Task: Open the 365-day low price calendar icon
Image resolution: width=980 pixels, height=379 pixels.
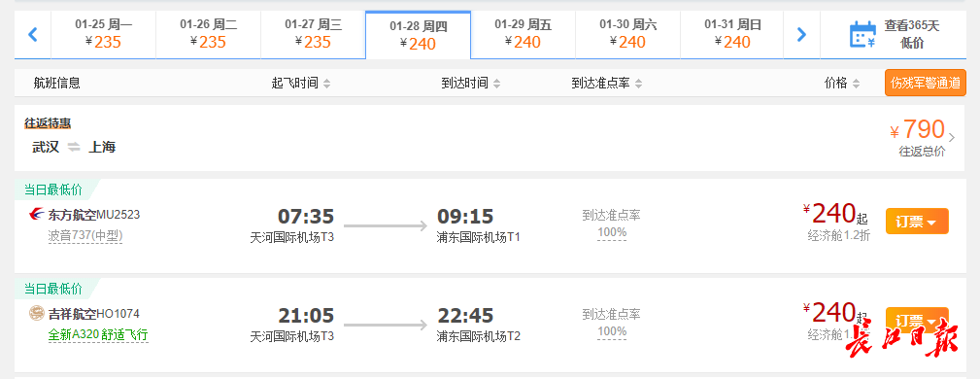Action: click(x=863, y=34)
